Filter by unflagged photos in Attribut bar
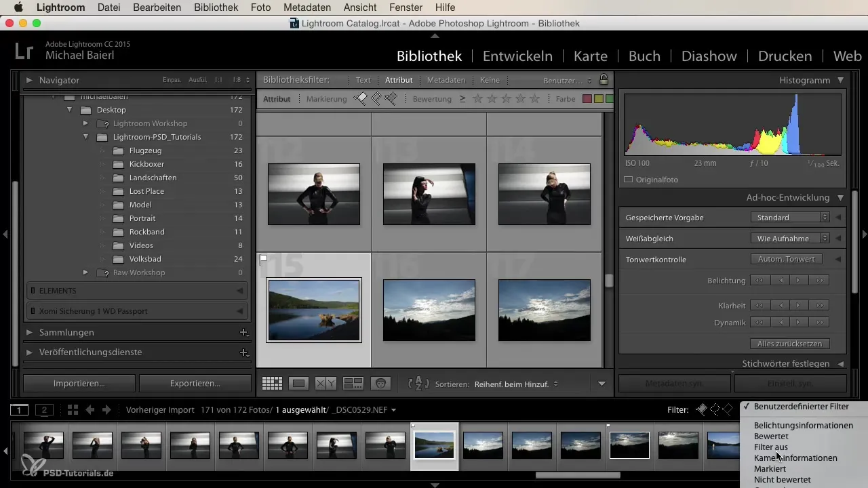This screenshot has height=488, width=868. tap(376, 99)
